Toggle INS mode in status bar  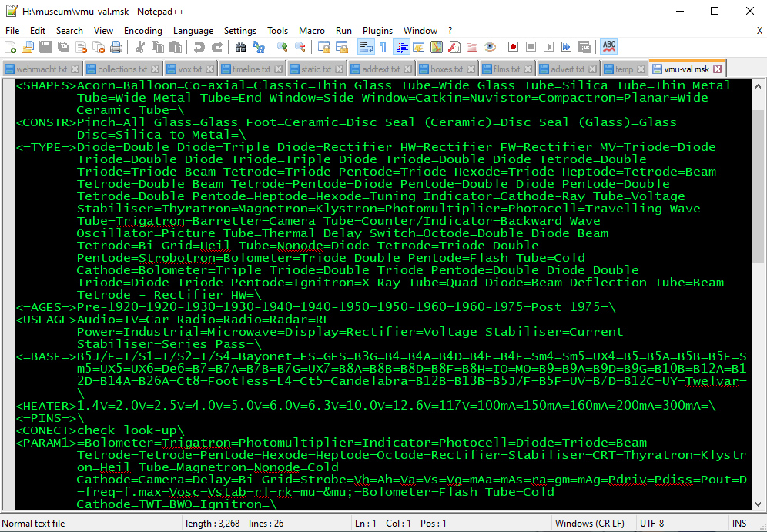point(739,524)
